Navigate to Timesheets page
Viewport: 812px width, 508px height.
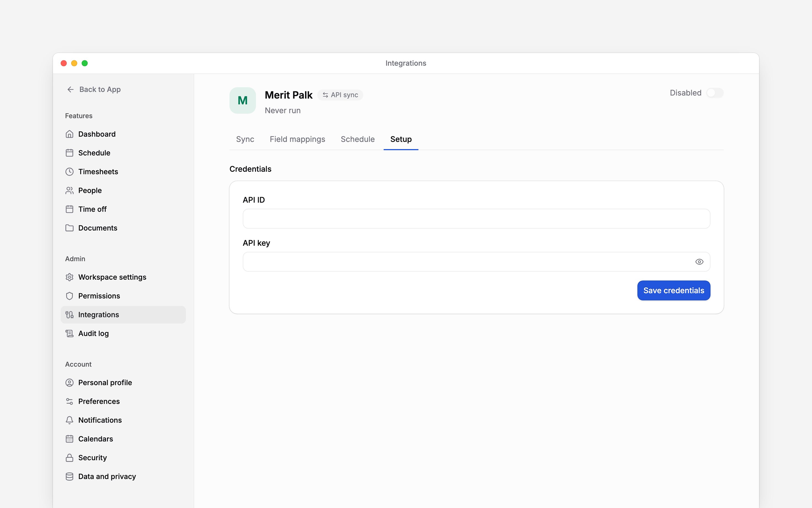(123, 172)
